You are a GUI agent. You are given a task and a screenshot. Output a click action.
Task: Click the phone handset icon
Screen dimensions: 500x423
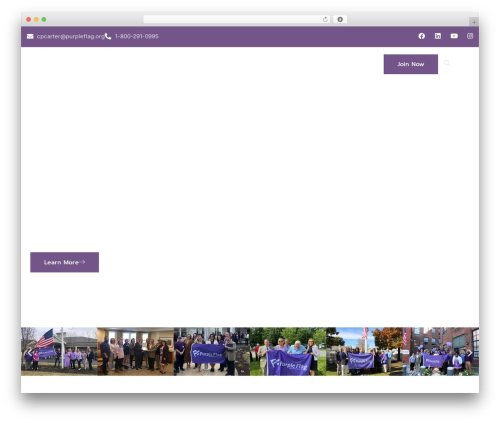click(x=108, y=36)
